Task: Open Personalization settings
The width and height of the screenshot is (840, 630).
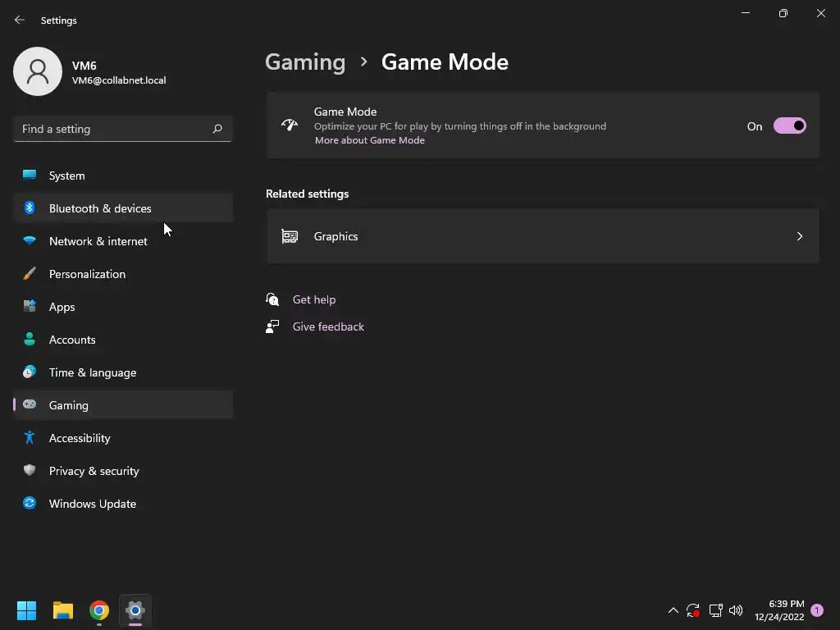Action: coord(123,274)
